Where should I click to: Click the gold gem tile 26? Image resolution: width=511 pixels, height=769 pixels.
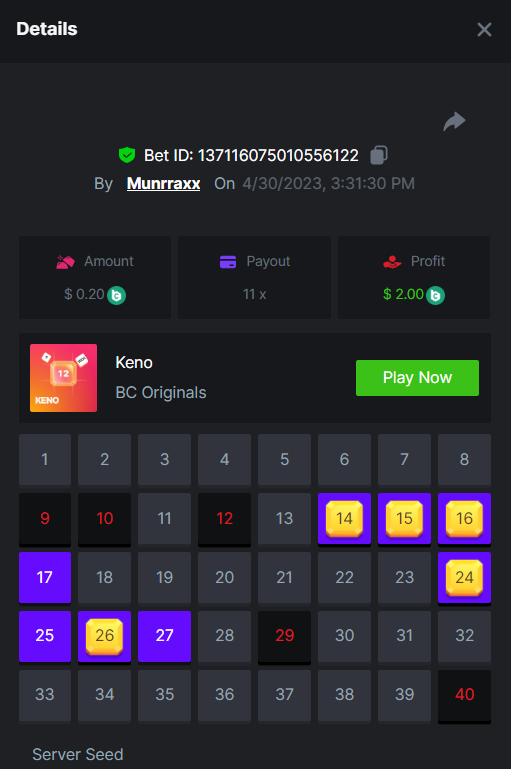[x=104, y=636]
